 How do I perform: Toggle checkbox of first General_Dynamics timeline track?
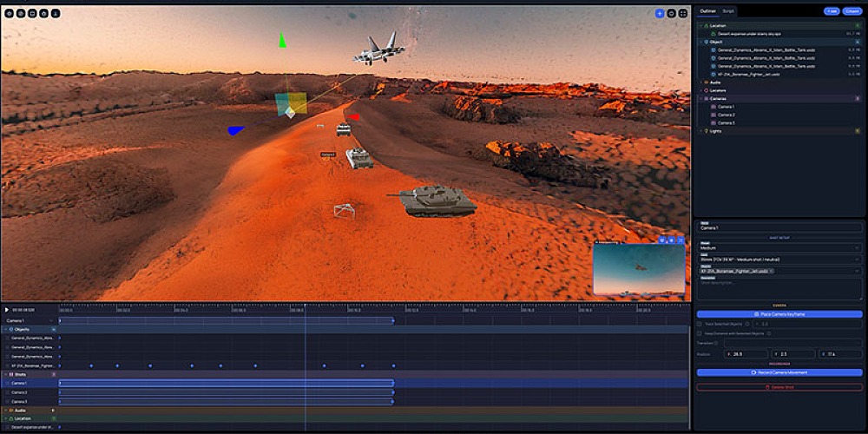[8, 338]
